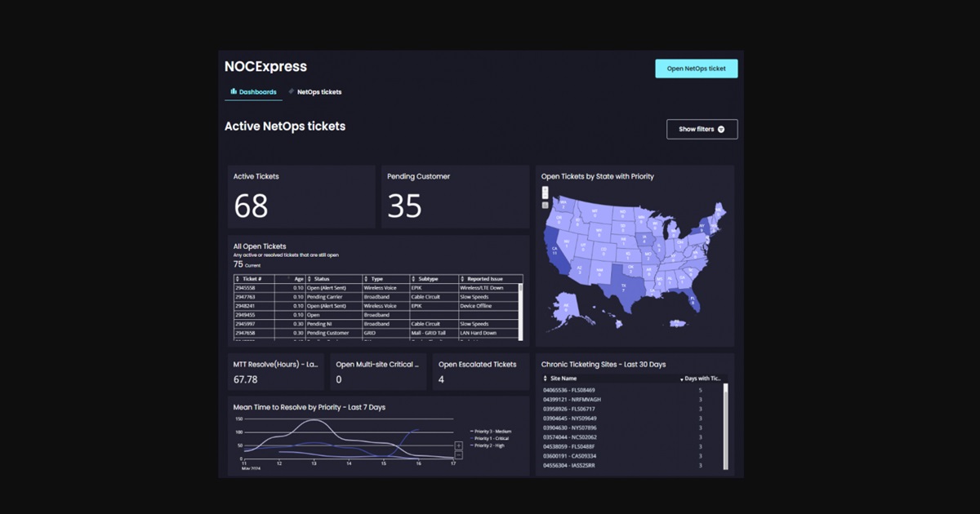
Task: Toggle Priority 1 - Critical legend series
Action: coord(490,438)
